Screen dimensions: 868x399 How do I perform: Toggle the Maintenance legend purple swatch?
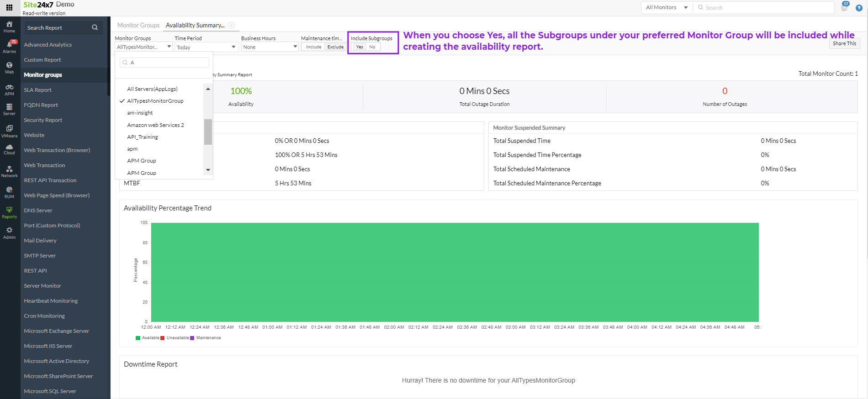(x=192, y=338)
